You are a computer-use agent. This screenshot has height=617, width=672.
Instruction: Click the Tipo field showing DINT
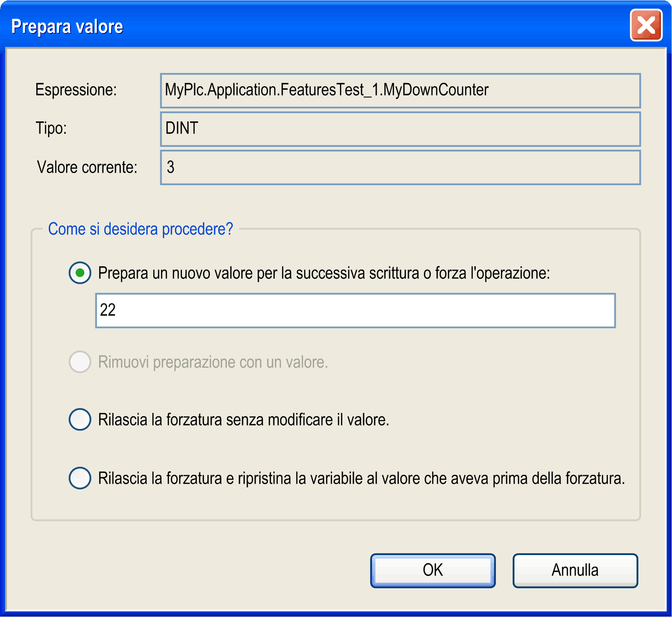point(400,129)
